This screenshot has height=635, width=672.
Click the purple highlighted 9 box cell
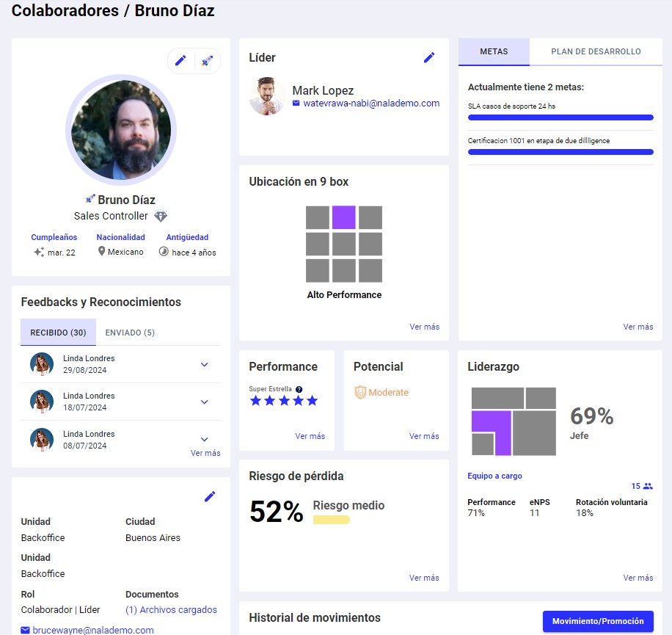tap(344, 217)
